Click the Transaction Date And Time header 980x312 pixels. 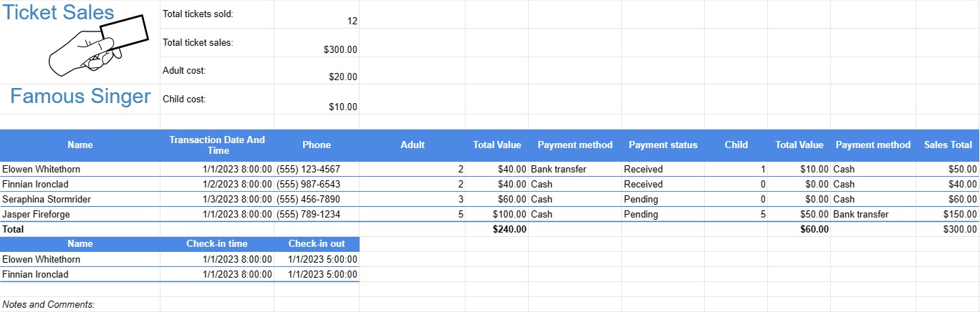(x=216, y=145)
